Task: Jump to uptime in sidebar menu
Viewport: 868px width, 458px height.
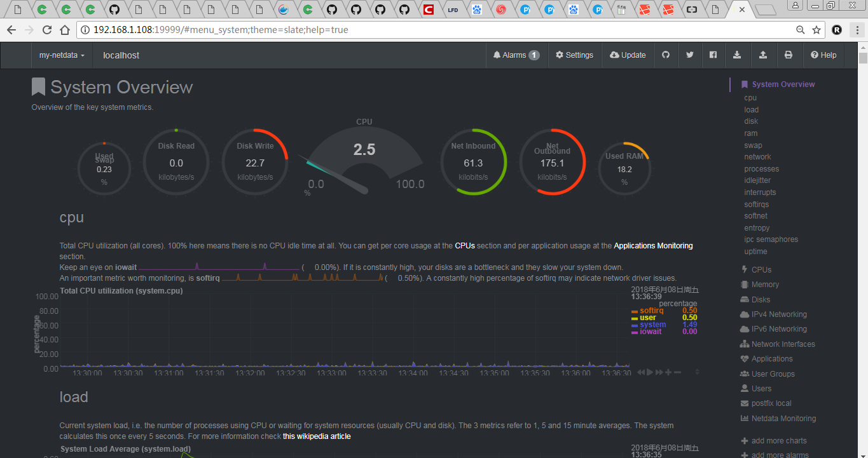Action: click(755, 252)
